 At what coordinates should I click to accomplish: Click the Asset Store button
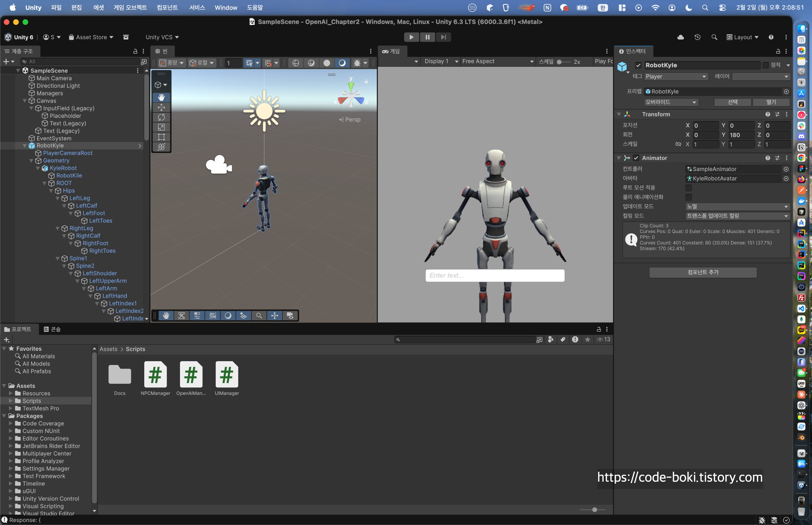pos(91,37)
